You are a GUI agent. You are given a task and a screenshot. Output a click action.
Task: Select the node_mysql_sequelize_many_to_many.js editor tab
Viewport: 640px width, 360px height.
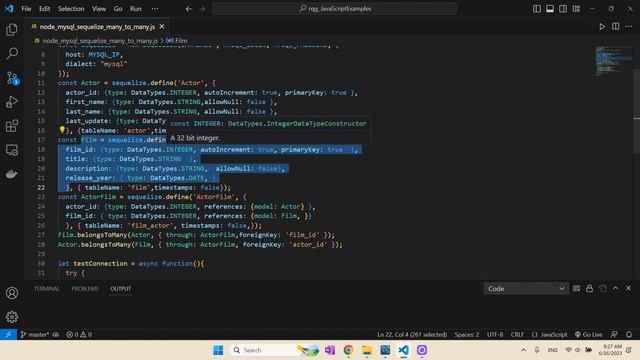[97, 27]
